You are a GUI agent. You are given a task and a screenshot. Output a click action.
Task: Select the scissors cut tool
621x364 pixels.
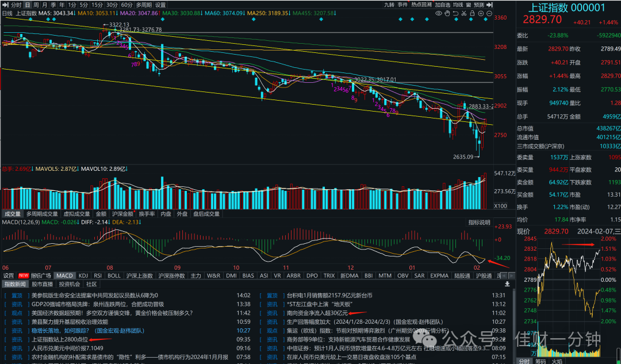[x=464, y=13]
